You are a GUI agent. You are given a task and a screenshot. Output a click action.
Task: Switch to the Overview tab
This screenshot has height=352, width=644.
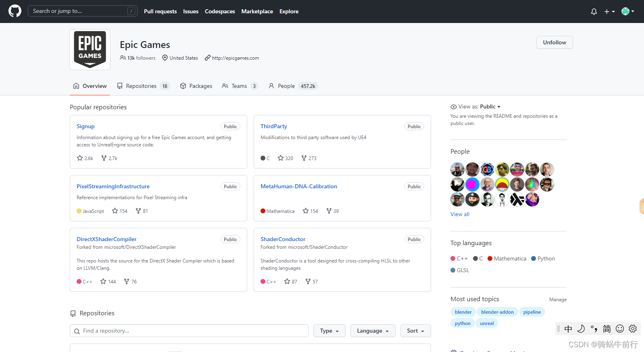pyautogui.click(x=90, y=86)
